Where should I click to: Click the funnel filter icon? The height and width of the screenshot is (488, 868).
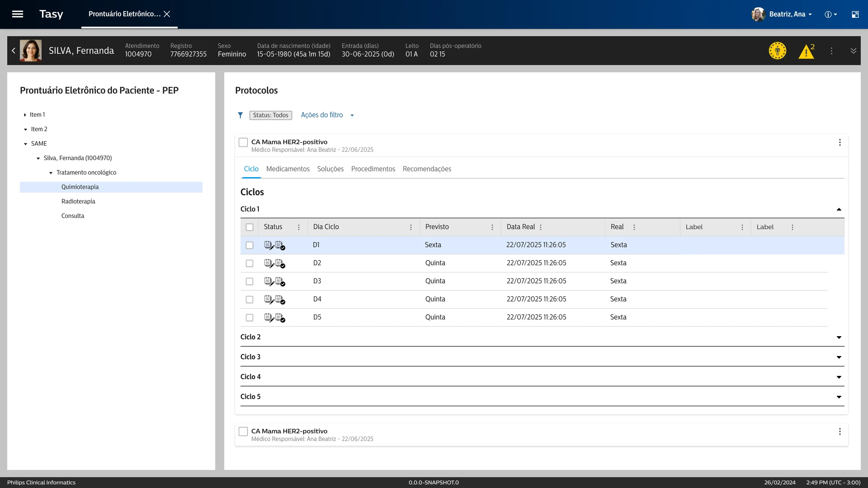(x=240, y=115)
